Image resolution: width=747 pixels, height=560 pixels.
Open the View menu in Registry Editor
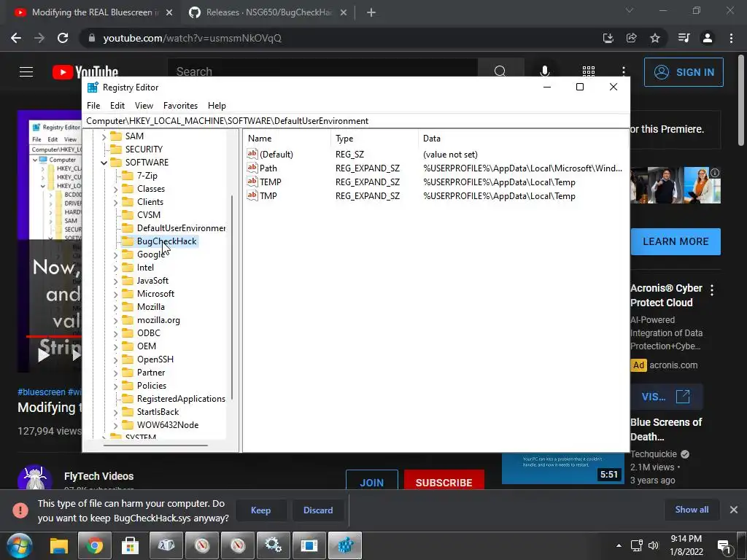point(144,106)
